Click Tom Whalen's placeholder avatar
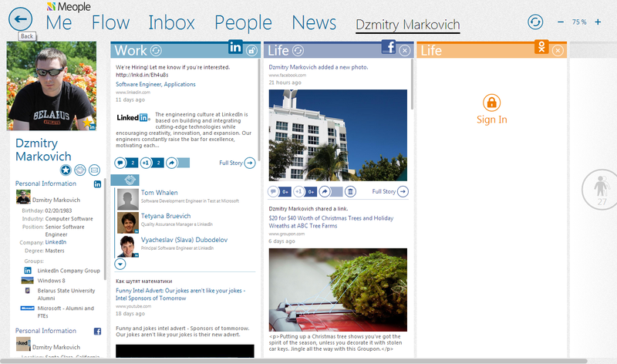 pyautogui.click(x=128, y=199)
